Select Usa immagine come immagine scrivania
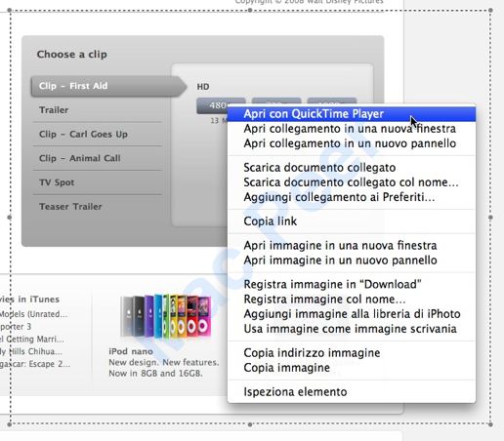Screen dimensions: 504x441 [352, 329]
